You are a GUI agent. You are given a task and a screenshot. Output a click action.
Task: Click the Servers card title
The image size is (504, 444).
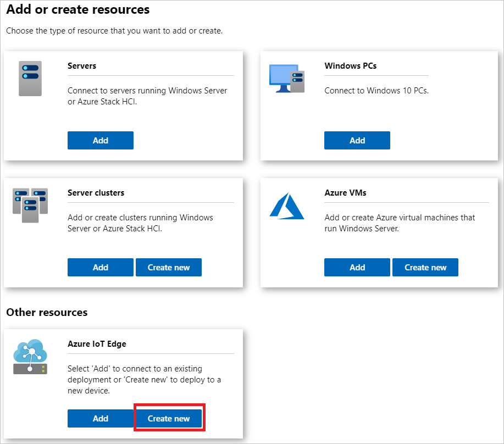[x=81, y=65]
